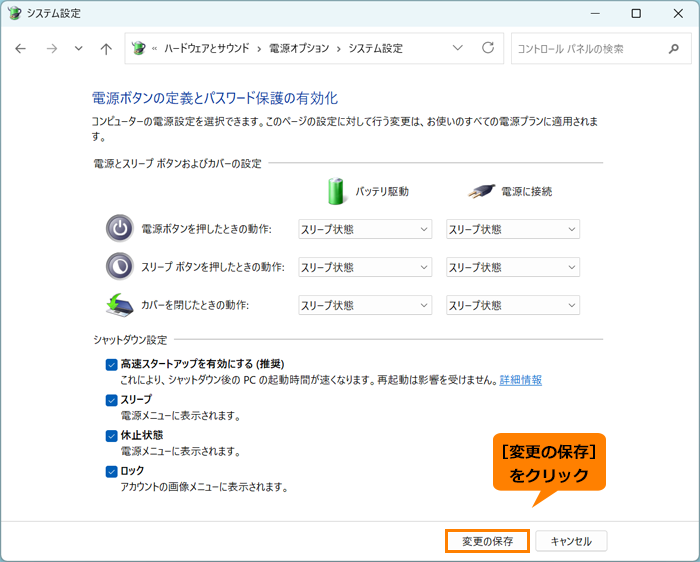The height and width of the screenshot is (562, 700).
Task: Open power button action dropdown for plugged in
Action: point(512,229)
